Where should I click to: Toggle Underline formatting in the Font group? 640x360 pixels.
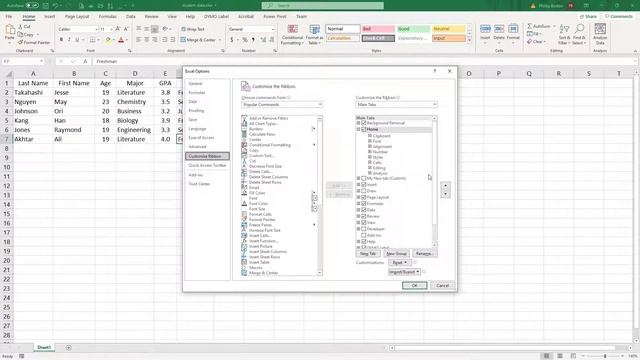coord(77,40)
